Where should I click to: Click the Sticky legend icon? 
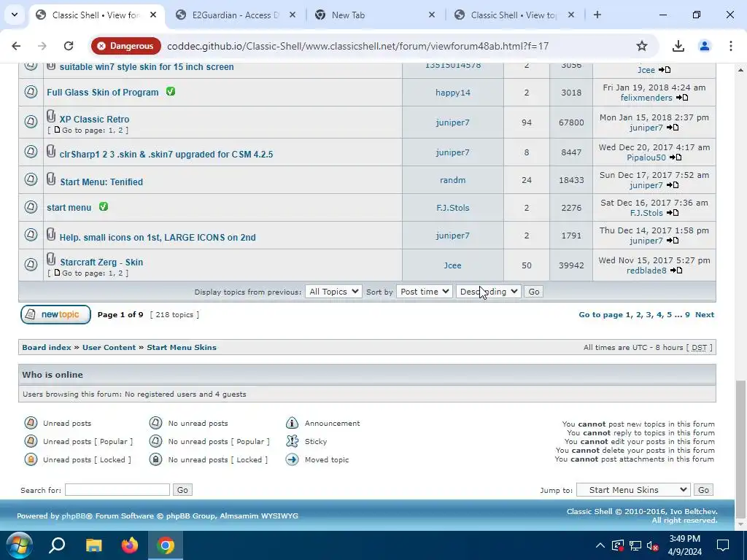(292, 441)
